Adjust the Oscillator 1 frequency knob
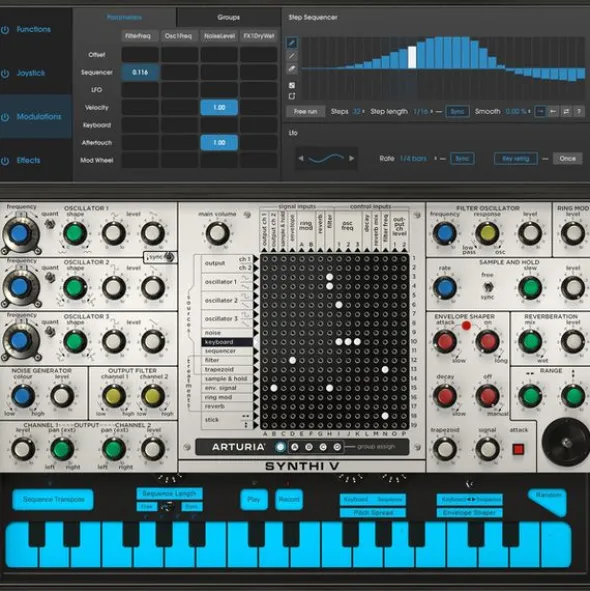Screen dimensions: 590x591 (20, 234)
